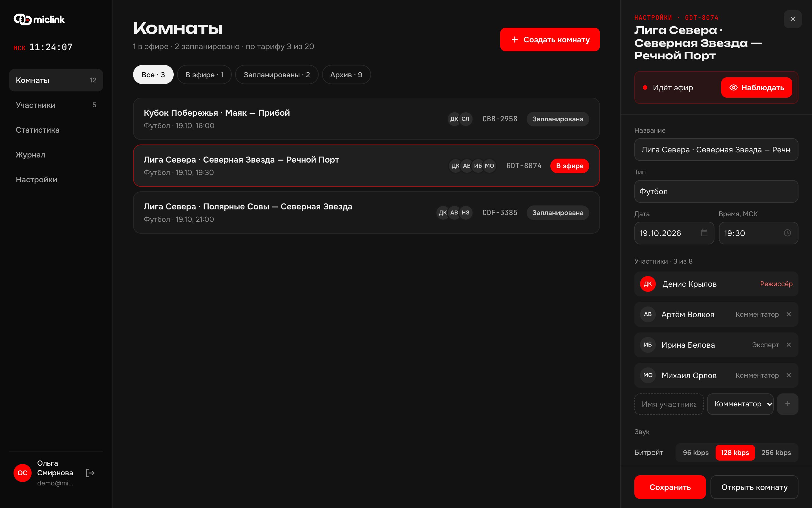Click the Имя участника input field
The image size is (812, 508).
[669, 404]
